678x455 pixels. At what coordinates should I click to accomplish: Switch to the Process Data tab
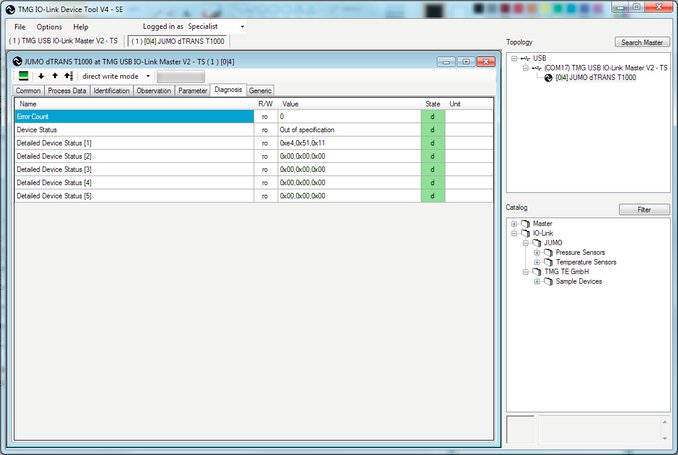67,90
